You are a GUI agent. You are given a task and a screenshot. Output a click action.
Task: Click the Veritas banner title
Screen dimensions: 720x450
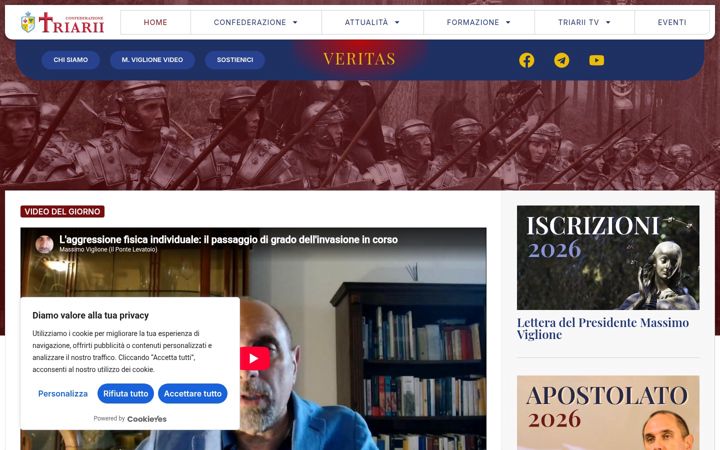[x=359, y=59]
